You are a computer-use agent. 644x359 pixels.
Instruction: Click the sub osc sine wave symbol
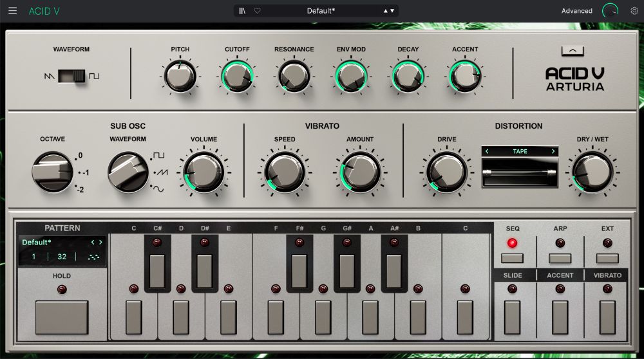pos(158,189)
